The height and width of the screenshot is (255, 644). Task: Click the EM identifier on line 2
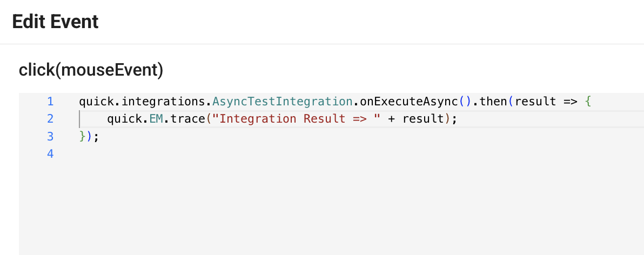click(x=157, y=118)
